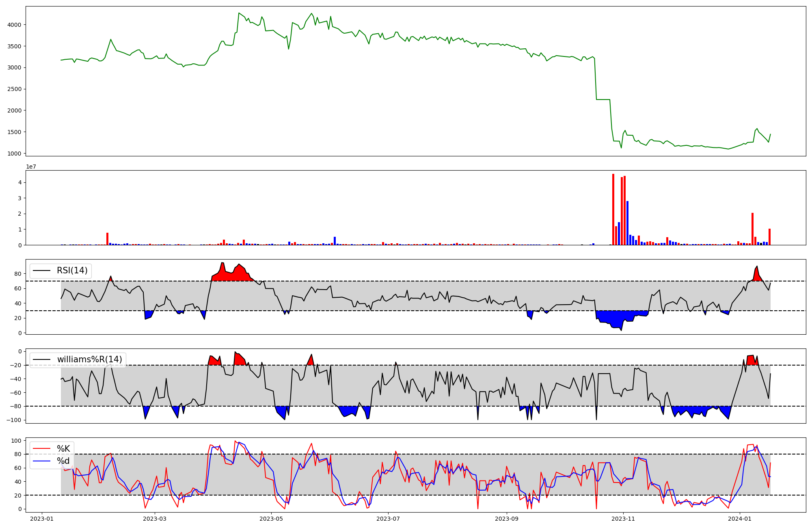This screenshot has height=528, width=812.
Task: Click the RSI(14) legend label
Action: [x=72, y=270]
